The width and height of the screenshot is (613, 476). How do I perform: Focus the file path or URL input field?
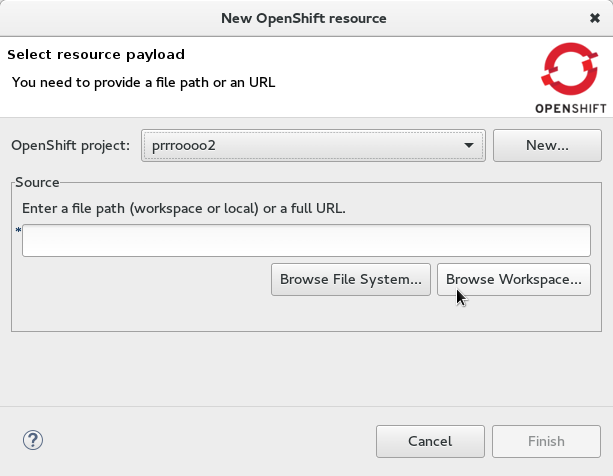306,241
